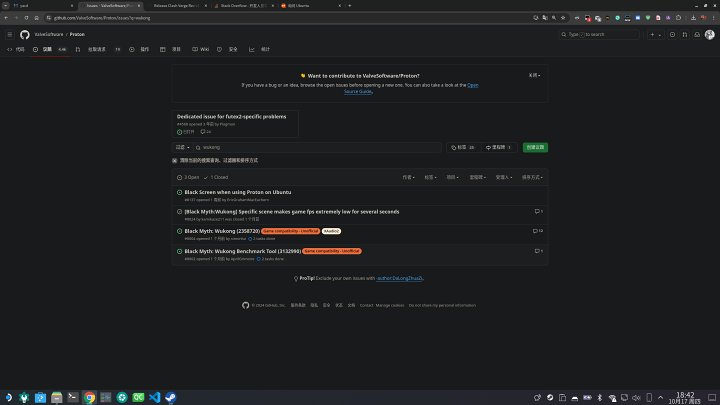Image resolution: width=720 pixels, height=405 pixels.
Task: Click the GitHub Octocat logo
Action: coord(25,34)
